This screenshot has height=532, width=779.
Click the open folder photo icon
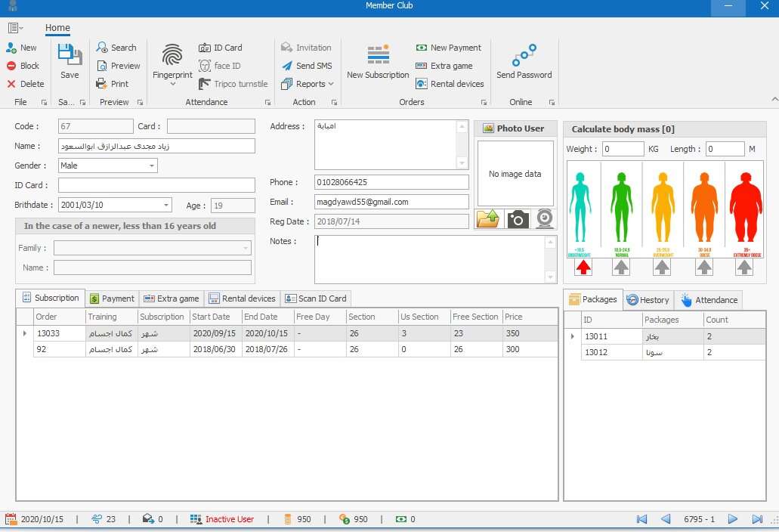pos(488,219)
